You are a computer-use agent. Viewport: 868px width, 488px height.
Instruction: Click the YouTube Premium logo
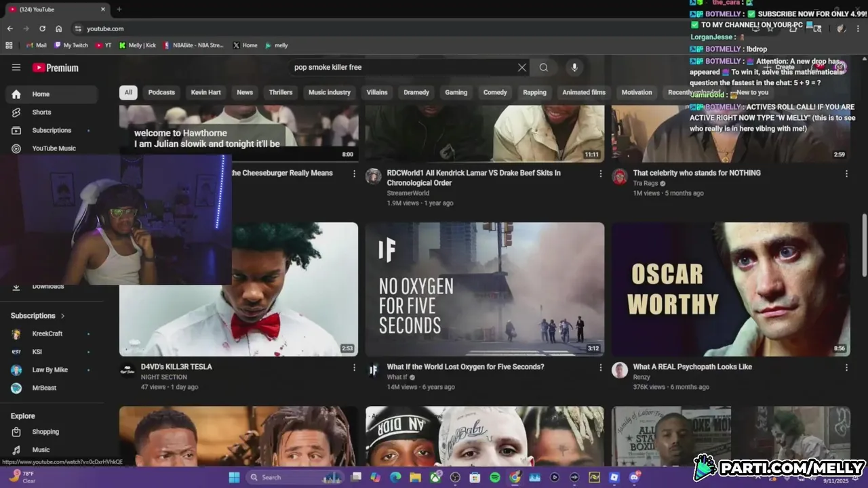coord(56,68)
